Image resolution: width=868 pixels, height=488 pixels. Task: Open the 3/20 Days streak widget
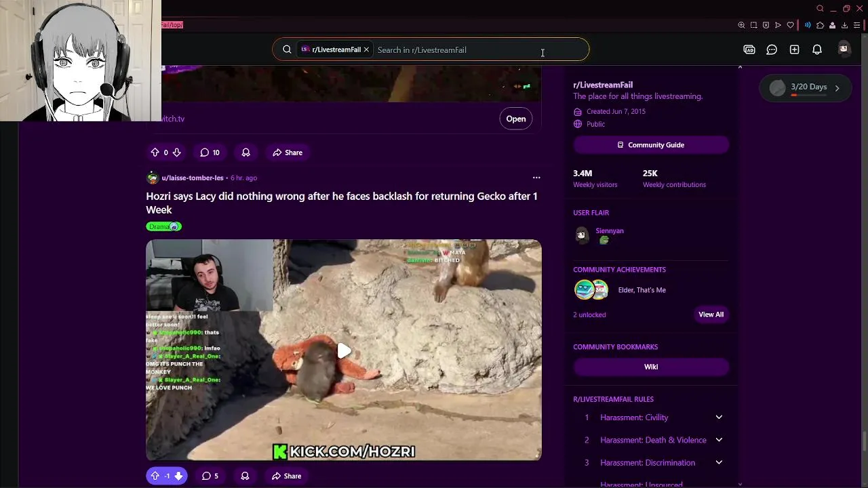coord(805,87)
